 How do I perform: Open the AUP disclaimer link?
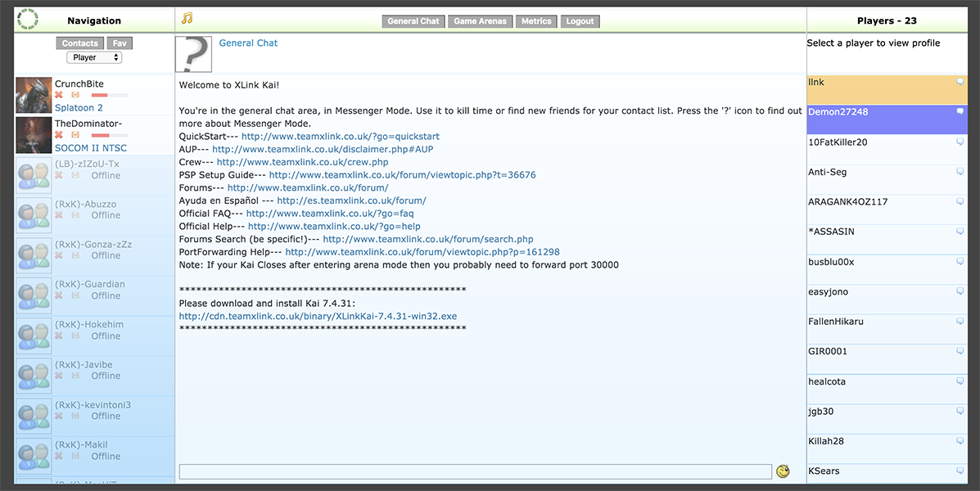tap(323, 149)
